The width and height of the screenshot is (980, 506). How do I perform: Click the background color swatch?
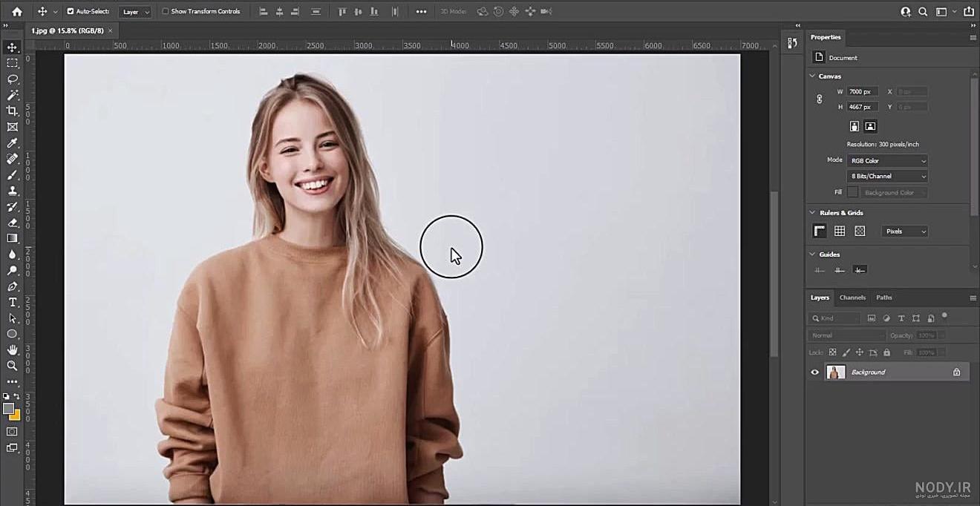pos(15,415)
